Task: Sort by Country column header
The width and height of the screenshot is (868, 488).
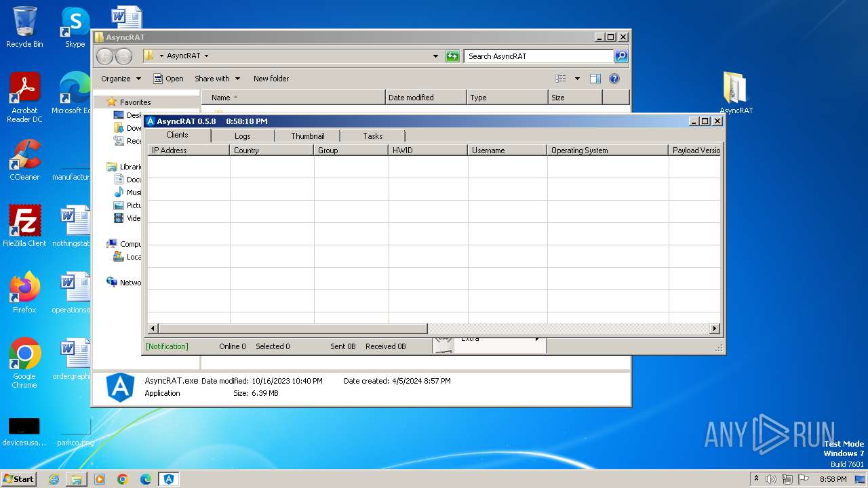Action: (272, 150)
